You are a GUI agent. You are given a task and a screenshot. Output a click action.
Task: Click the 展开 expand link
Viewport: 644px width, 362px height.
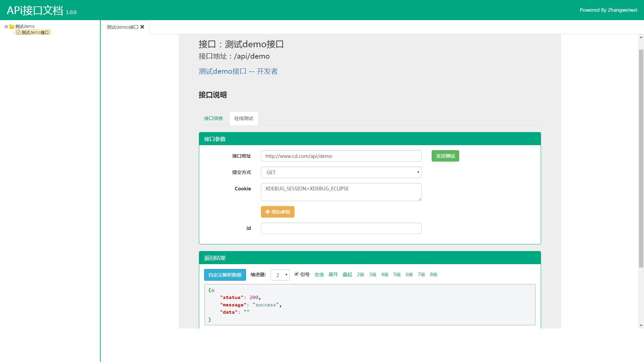tap(333, 275)
